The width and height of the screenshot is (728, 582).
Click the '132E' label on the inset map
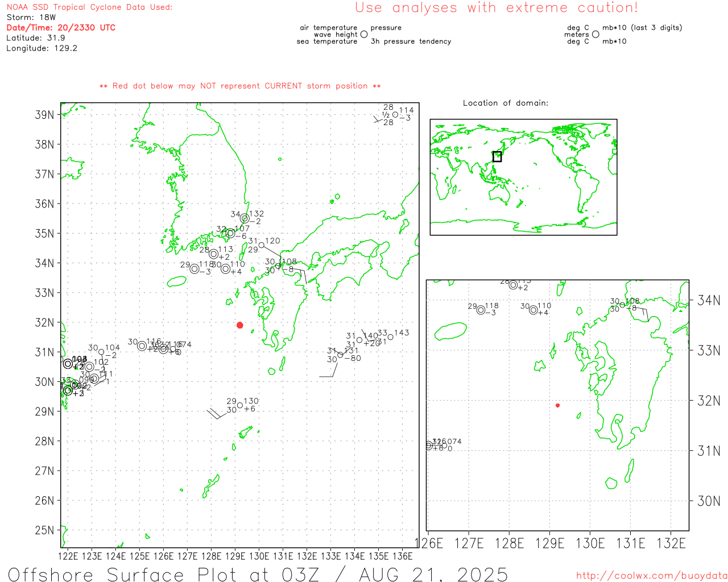click(x=671, y=543)
